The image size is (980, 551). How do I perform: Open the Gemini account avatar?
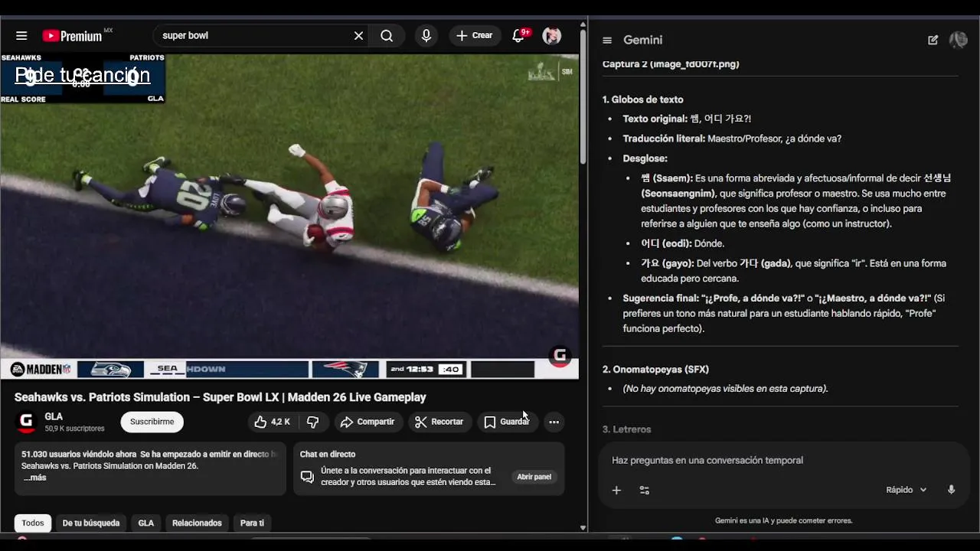958,41
